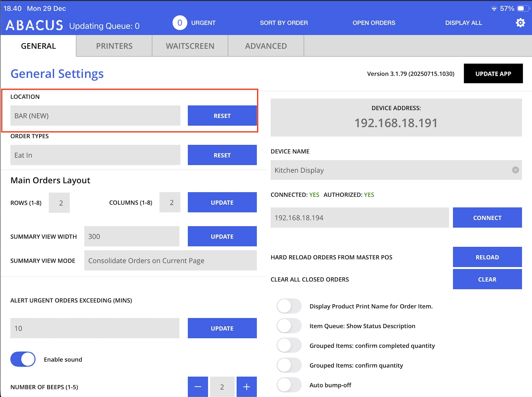The image size is (532, 397).
Task: Tap the Wi-Fi status icon
Action: [494, 8]
